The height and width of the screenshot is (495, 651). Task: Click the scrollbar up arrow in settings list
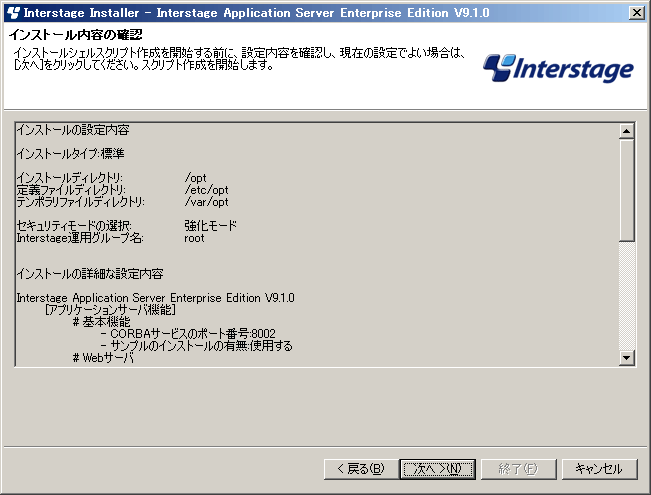(x=627, y=131)
